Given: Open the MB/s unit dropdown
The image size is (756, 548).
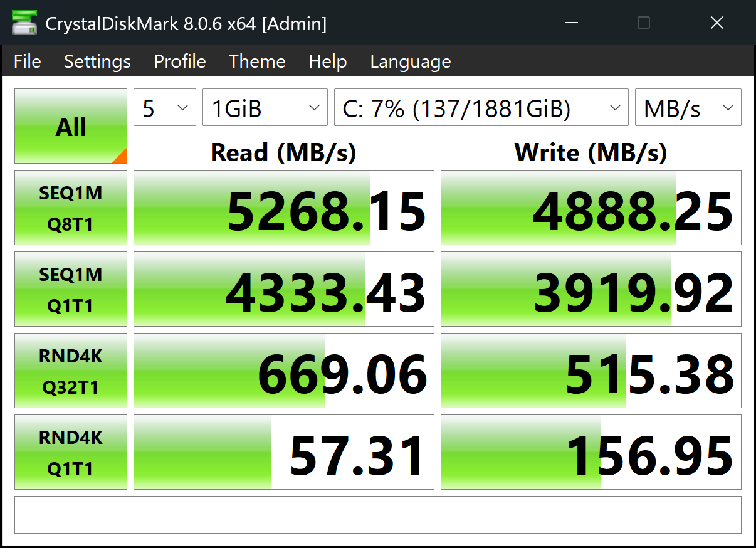Looking at the screenshot, I should pyautogui.click(x=688, y=108).
